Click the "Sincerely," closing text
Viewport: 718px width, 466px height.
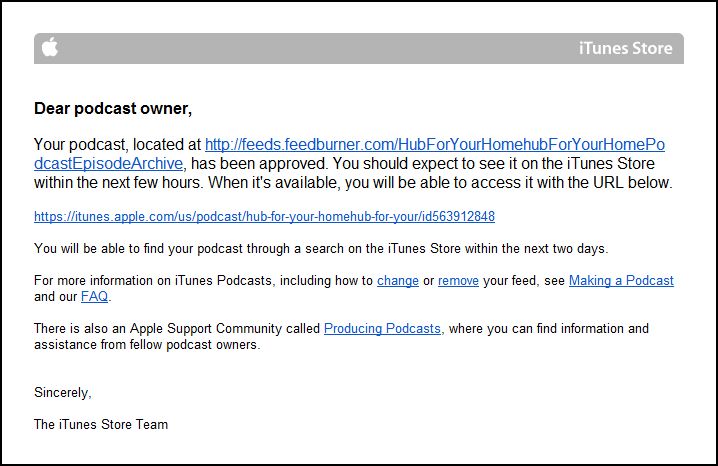point(62,393)
